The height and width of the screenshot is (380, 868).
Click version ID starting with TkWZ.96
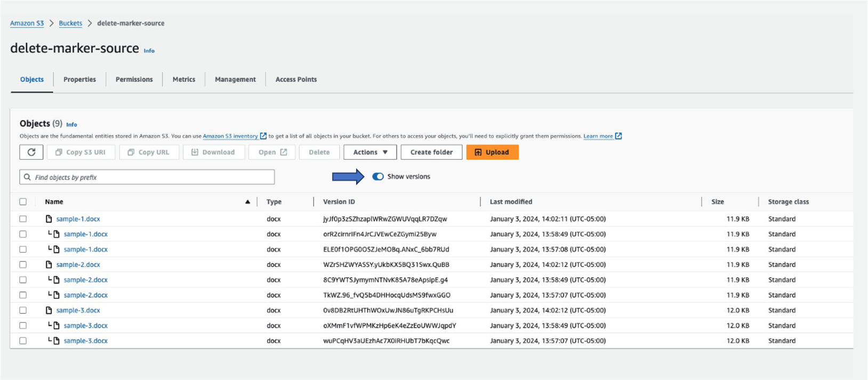click(x=387, y=295)
